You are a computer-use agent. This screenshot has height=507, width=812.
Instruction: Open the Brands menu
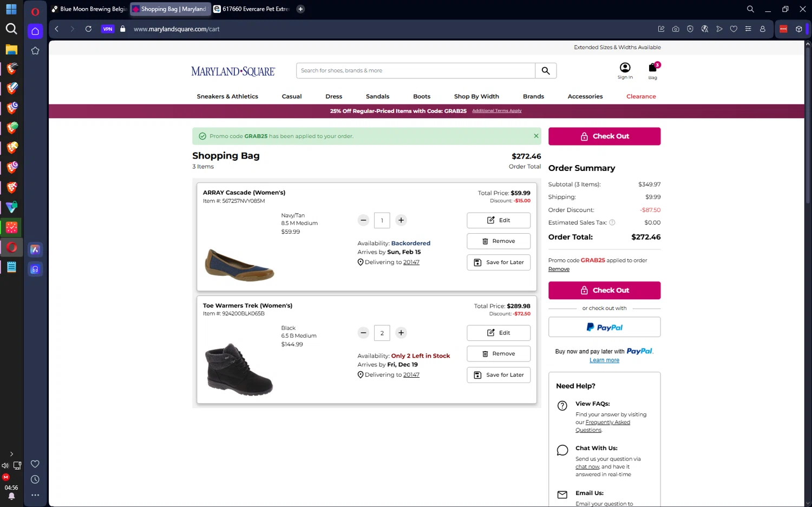[x=533, y=96]
